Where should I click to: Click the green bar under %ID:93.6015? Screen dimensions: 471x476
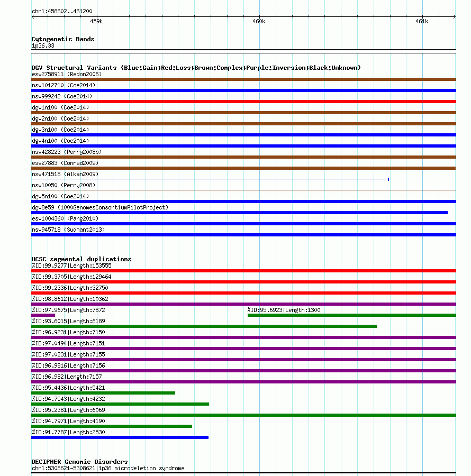(x=204, y=327)
